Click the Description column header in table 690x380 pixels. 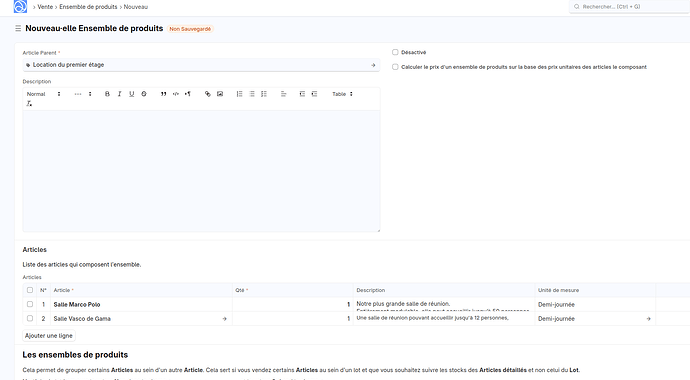[444, 290]
